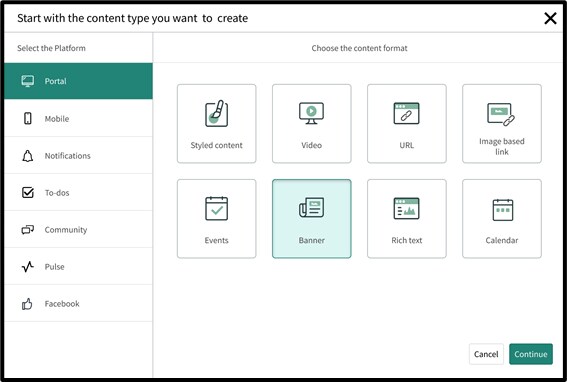Select the 'Events' format label
Viewport: 567px width, 382px height.
(x=216, y=240)
